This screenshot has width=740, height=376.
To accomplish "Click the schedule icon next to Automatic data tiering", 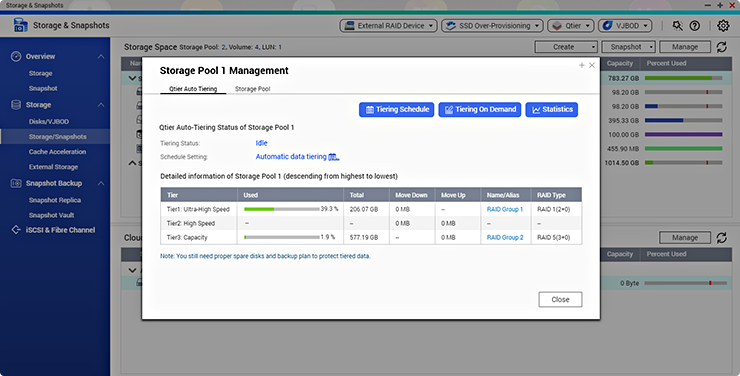I will click(x=334, y=157).
